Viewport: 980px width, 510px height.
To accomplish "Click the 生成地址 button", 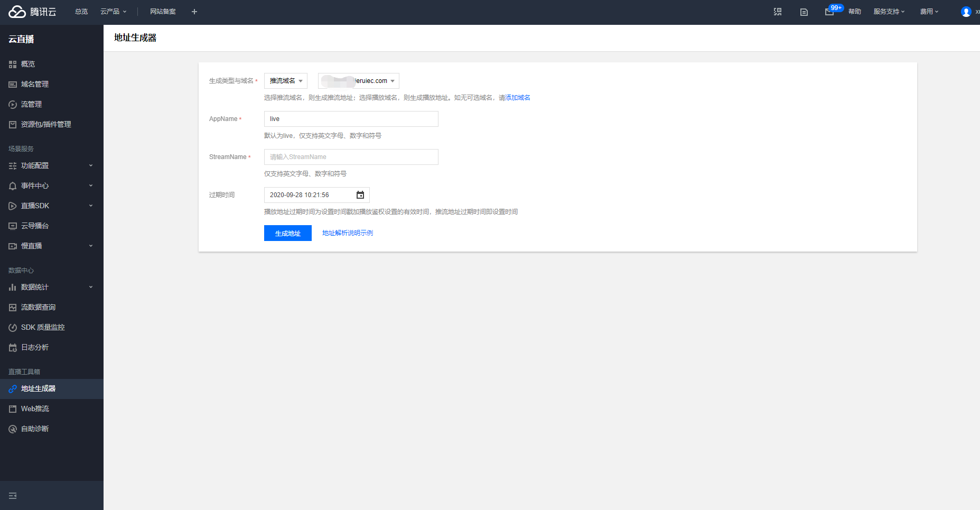I will pos(288,233).
